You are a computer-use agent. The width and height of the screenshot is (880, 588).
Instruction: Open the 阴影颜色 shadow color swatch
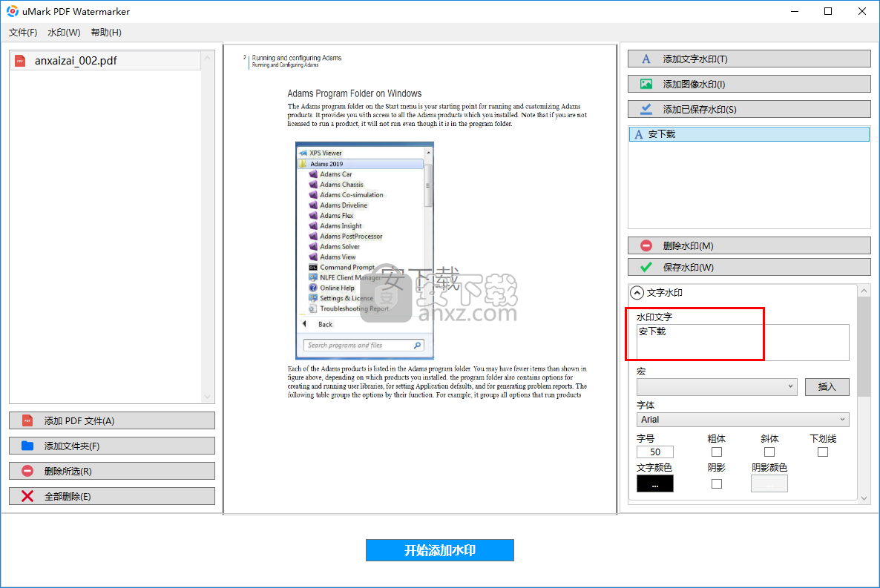click(x=769, y=483)
